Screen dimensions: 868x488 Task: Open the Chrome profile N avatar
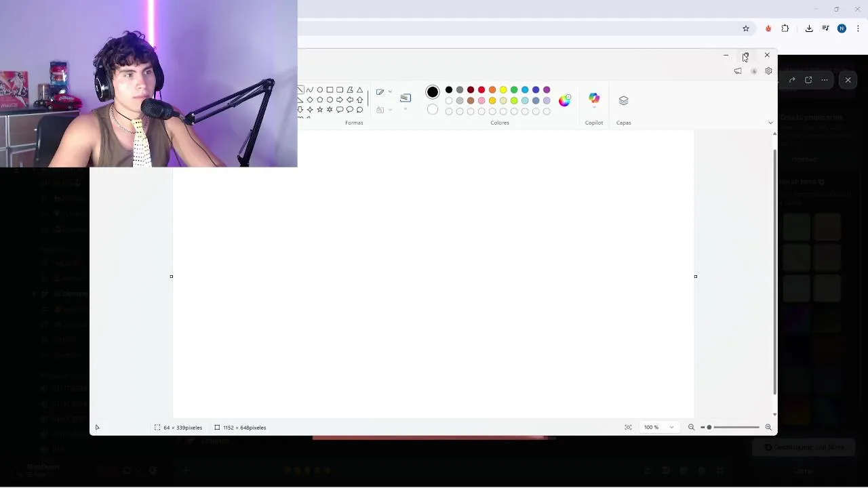coord(842,28)
